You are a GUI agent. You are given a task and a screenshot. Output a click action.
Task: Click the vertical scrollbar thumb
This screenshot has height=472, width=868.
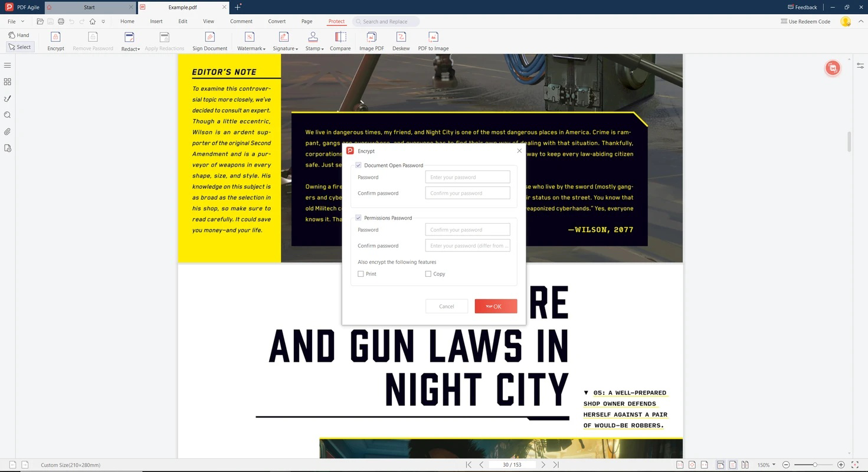click(x=850, y=142)
